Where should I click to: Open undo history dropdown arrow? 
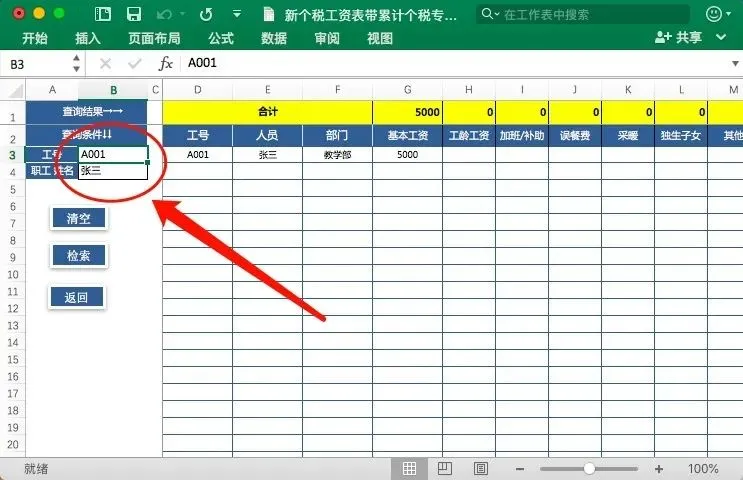click(x=183, y=14)
